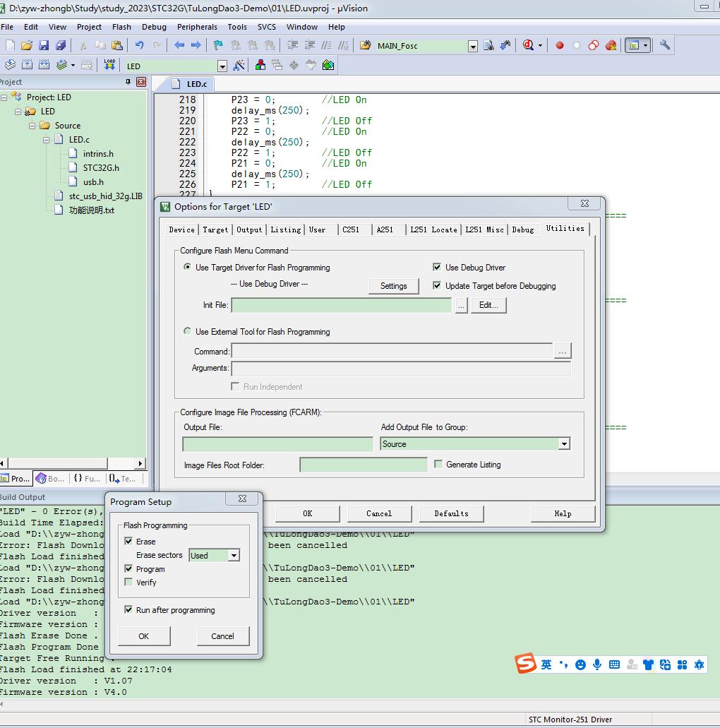The height and width of the screenshot is (728, 720).
Task: Click the Settings button in Options dialog
Action: pyautogui.click(x=393, y=286)
